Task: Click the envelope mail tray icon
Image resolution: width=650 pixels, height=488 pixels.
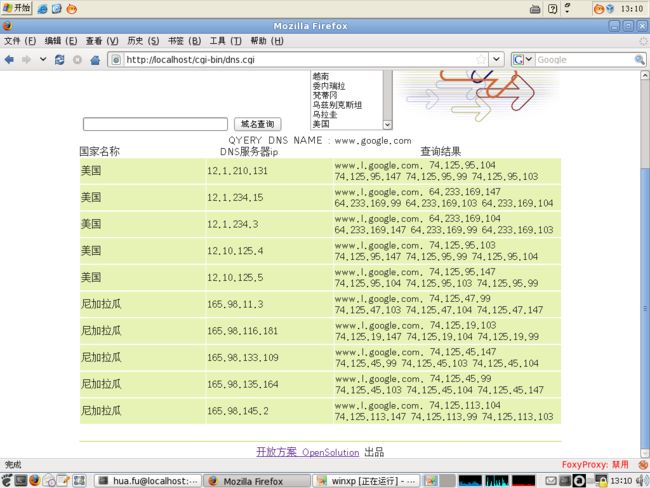Action: 551,481
